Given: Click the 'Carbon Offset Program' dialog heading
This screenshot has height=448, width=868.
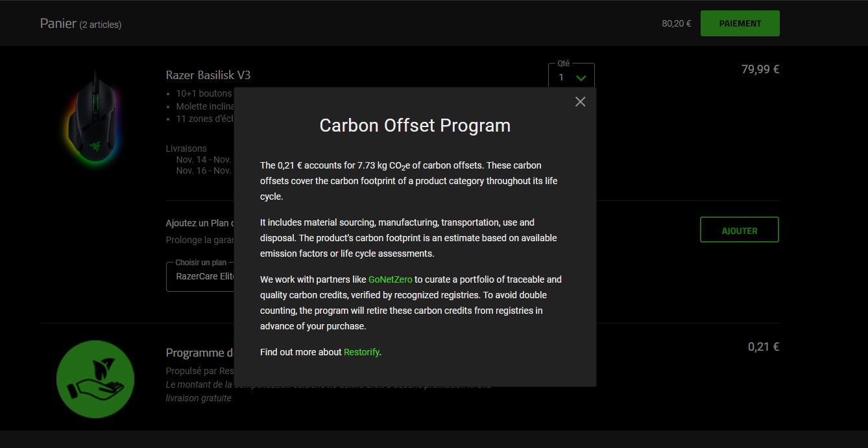Looking at the screenshot, I should click(x=415, y=125).
